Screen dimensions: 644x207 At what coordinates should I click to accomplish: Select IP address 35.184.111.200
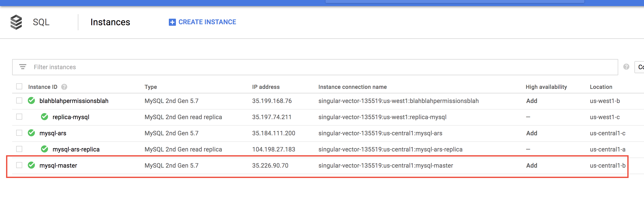tap(274, 133)
